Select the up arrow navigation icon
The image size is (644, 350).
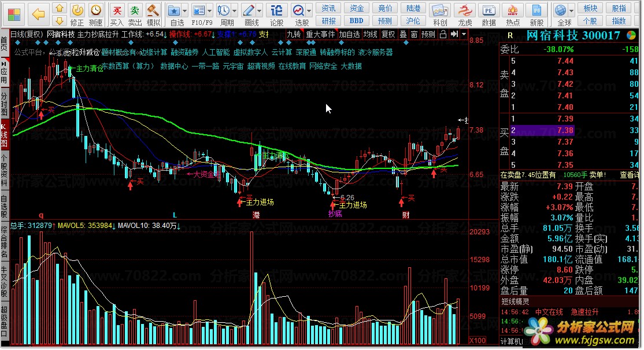click(59, 8)
